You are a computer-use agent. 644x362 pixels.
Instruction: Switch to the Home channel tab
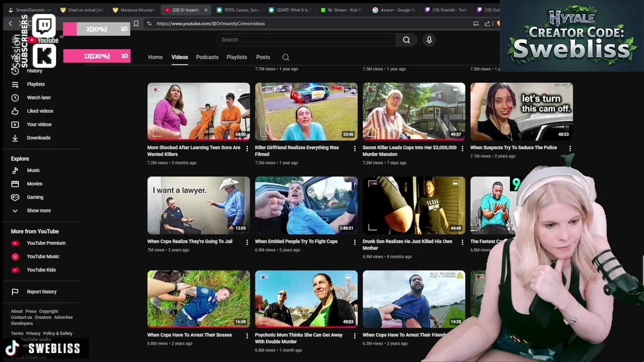coord(155,57)
